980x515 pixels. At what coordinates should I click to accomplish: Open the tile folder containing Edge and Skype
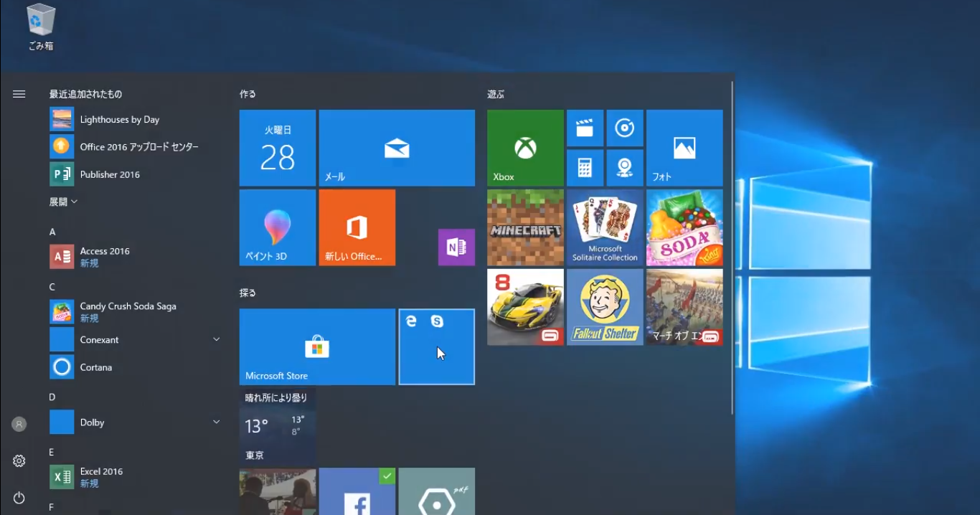pos(437,347)
